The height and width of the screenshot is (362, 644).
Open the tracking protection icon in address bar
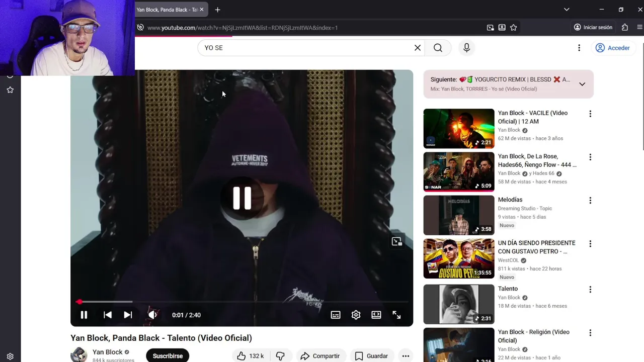click(x=140, y=28)
